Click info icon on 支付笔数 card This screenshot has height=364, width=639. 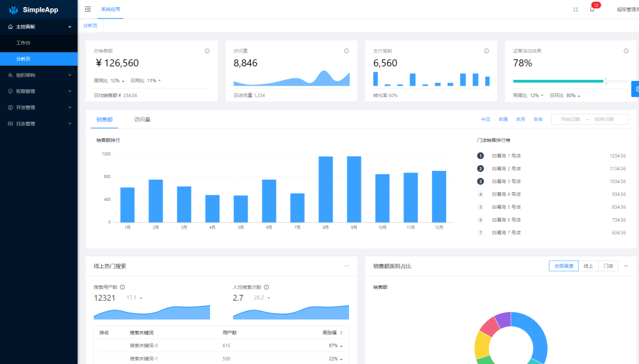pyautogui.click(x=486, y=51)
